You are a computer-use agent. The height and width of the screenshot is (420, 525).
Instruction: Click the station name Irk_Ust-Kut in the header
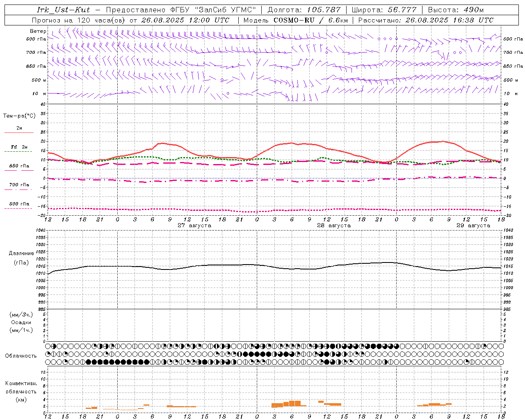[63, 10]
